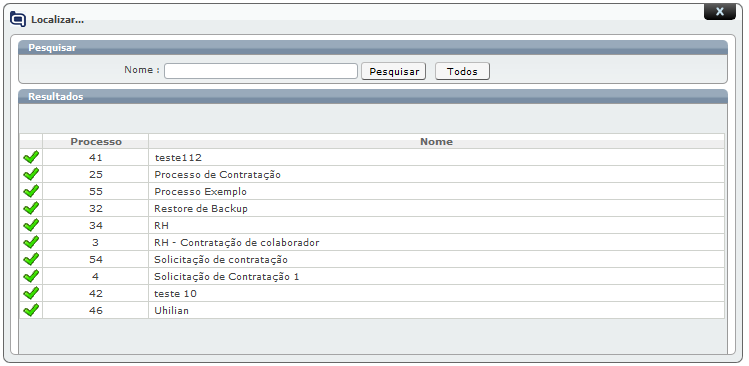Click the checkmark beside process 34 RH
The width and height of the screenshot is (749, 366).
pos(31,225)
